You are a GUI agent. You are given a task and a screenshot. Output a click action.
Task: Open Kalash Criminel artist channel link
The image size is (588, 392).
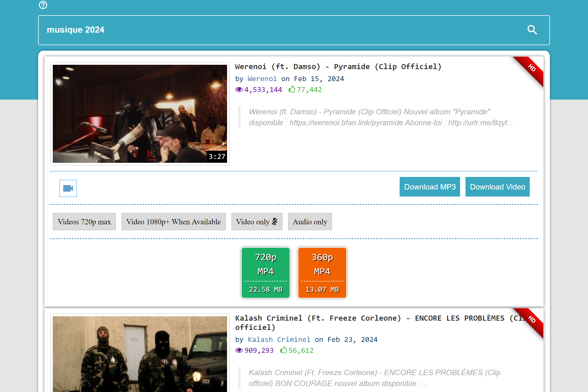coord(279,339)
